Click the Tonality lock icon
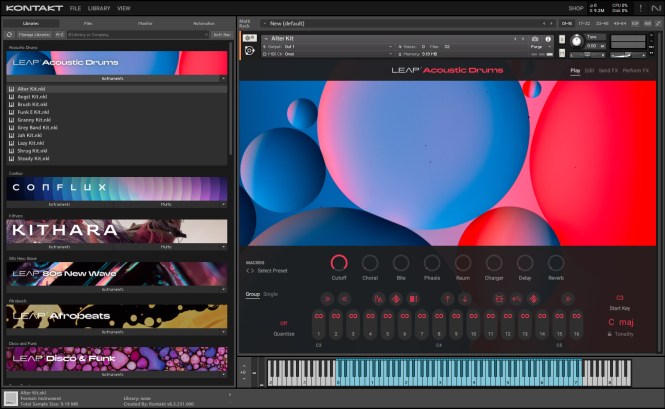The width and height of the screenshot is (665, 409). [x=610, y=334]
